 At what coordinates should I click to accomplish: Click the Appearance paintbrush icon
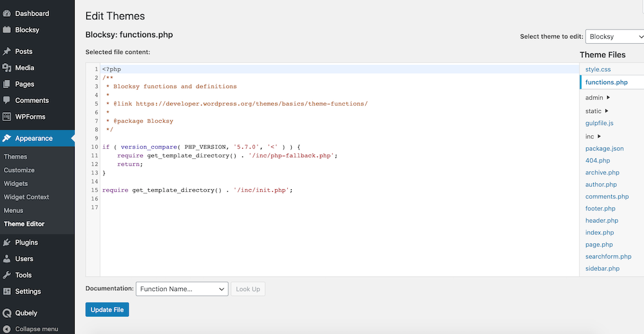6,138
